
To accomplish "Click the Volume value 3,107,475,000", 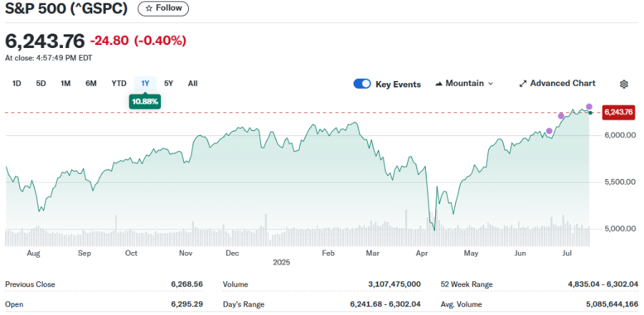I will 394,284.
